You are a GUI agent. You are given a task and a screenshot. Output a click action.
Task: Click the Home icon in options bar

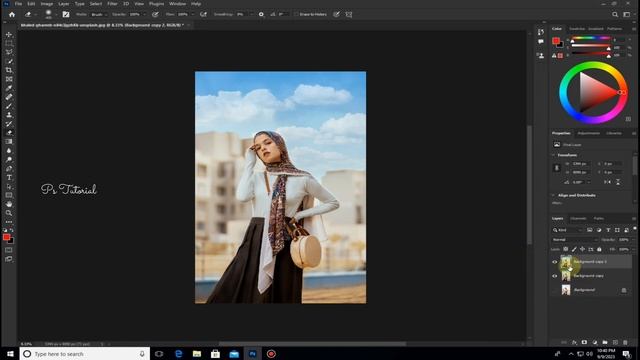point(12,14)
